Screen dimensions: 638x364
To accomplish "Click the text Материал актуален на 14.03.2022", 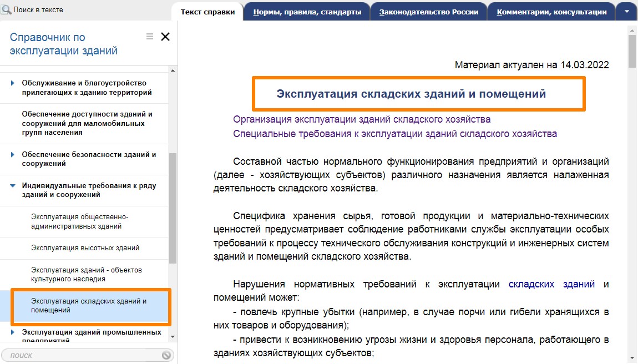I will coord(532,65).
